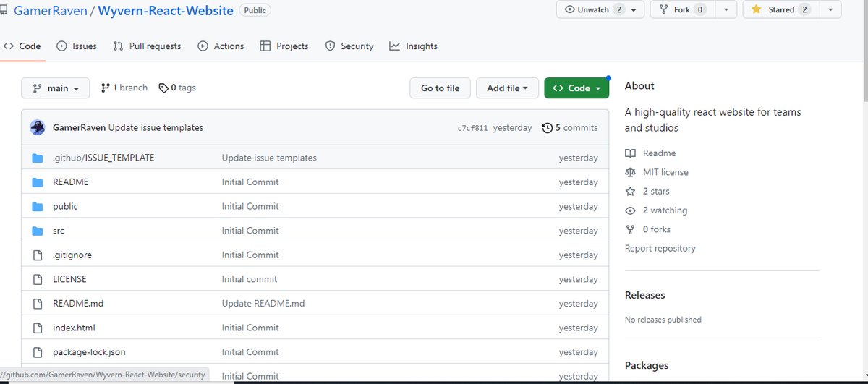This screenshot has height=384, width=868.
Task: Open the Update README.md commit message
Action: 263,304
